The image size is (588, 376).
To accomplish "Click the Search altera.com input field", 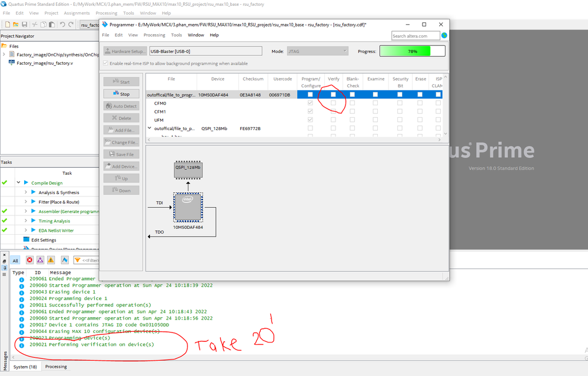I will 416,35.
